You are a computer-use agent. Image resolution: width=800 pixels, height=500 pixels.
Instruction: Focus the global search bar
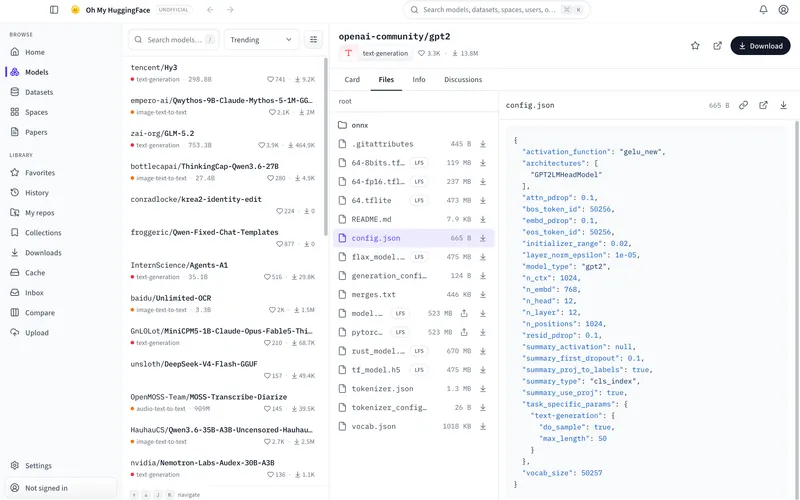click(496, 10)
